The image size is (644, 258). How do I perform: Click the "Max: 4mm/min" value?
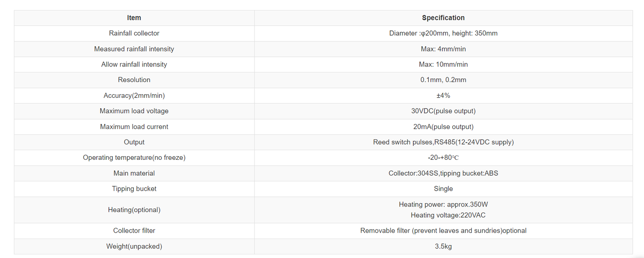click(443, 49)
